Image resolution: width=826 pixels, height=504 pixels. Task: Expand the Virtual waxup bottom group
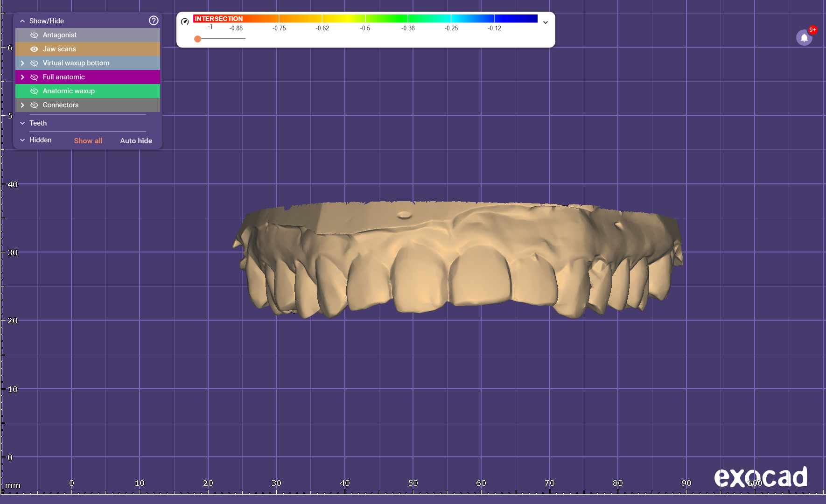click(22, 63)
